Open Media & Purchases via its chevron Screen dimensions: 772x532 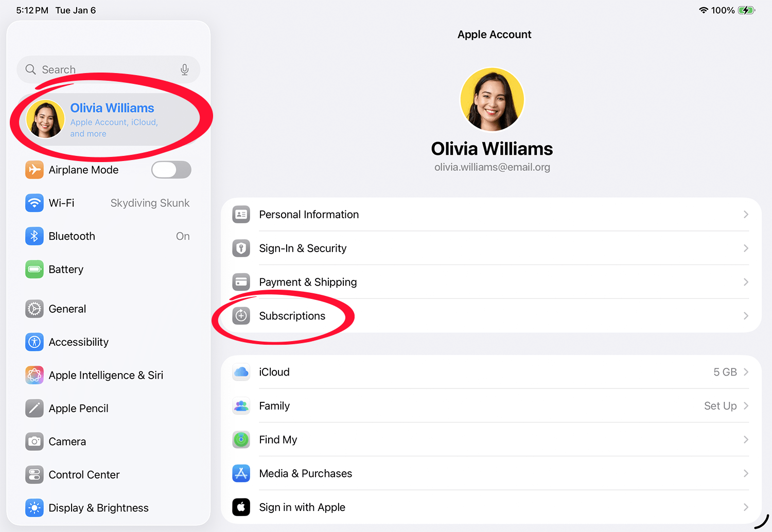746,473
